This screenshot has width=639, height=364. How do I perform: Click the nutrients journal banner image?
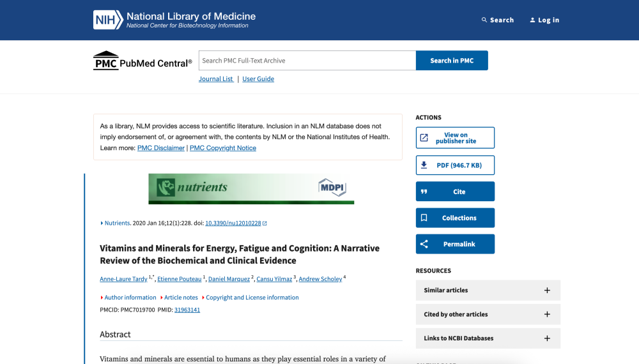251,188
